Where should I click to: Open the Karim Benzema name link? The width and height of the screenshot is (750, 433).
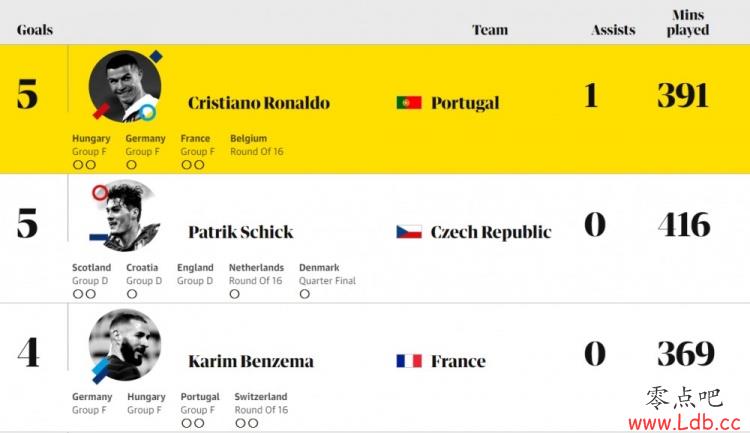pyautogui.click(x=251, y=361)
